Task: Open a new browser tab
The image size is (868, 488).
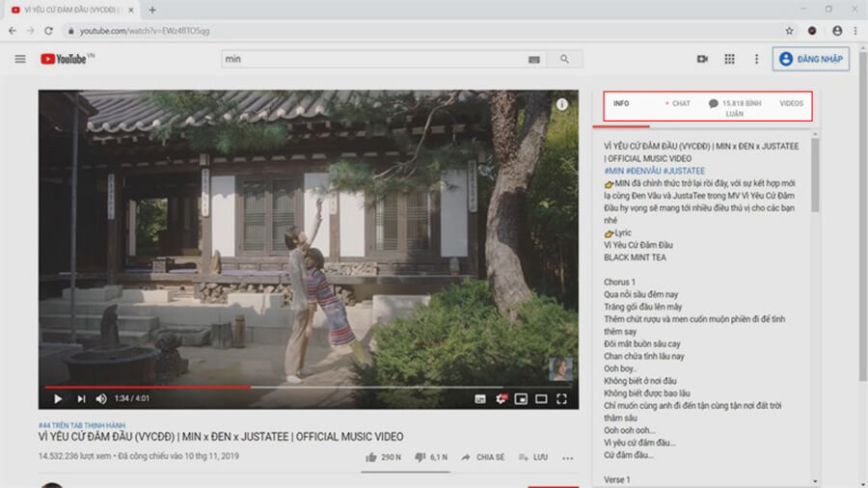Action: [152, 10]
